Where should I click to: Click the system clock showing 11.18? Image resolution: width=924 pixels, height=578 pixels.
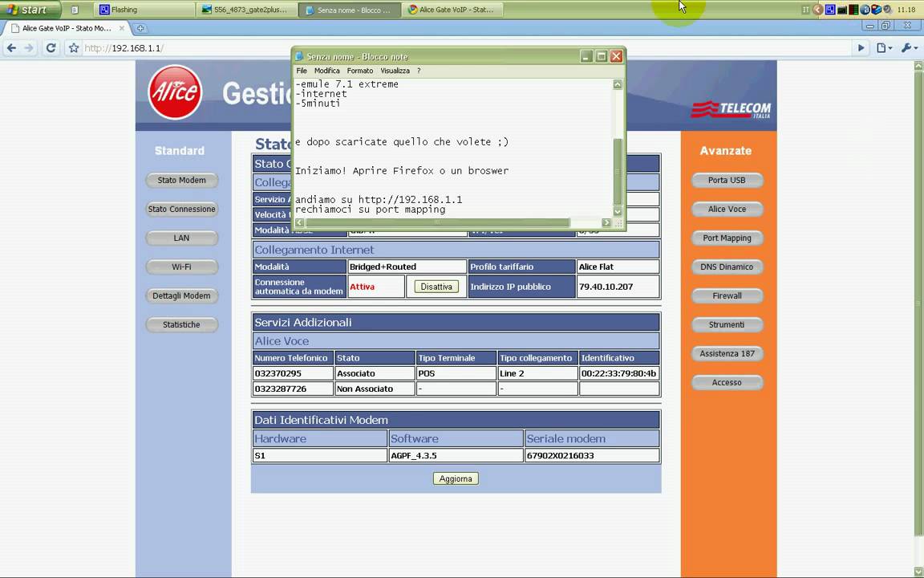pyautogui.click(x=906, y=10)
